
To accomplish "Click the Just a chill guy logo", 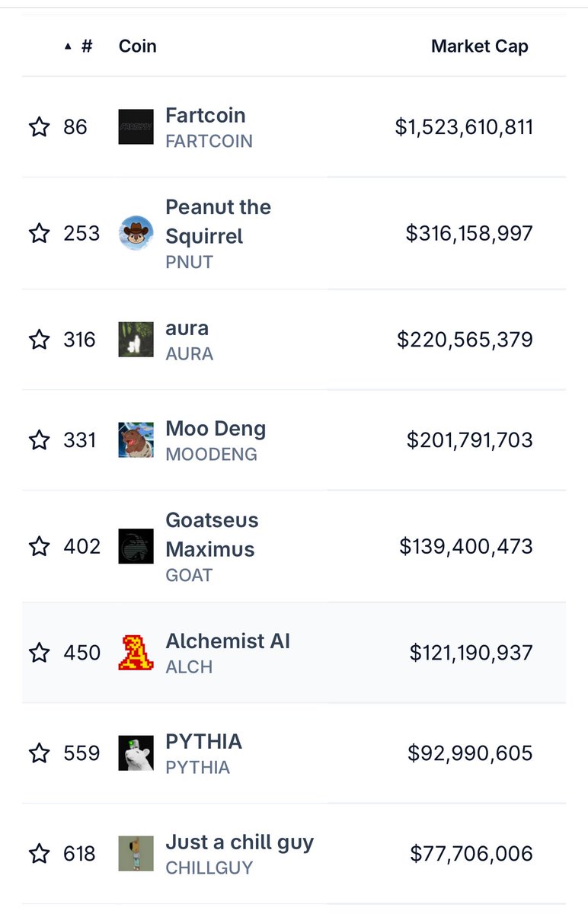I will click(x=136, y=853).
